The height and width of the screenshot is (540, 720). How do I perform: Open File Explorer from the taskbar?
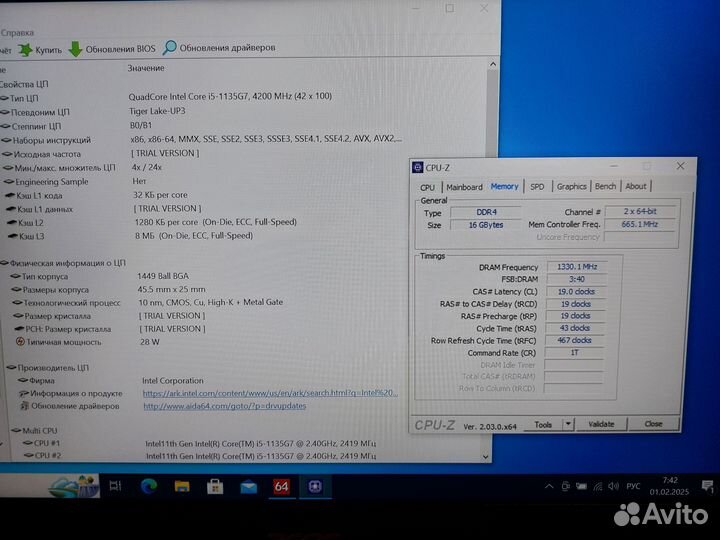pos(182,486)
